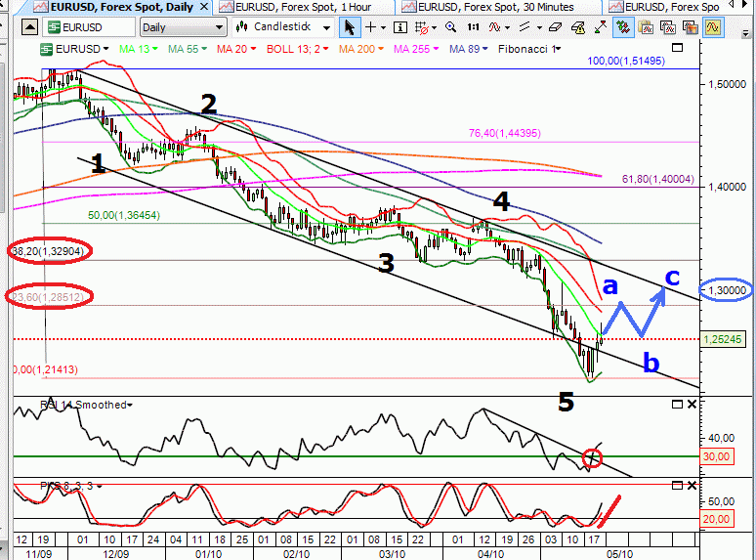Image resolution: width=756 pixels, height=560 pixels.
Task: Open the Daily timeframe dropdown
Action: (183, 27)
